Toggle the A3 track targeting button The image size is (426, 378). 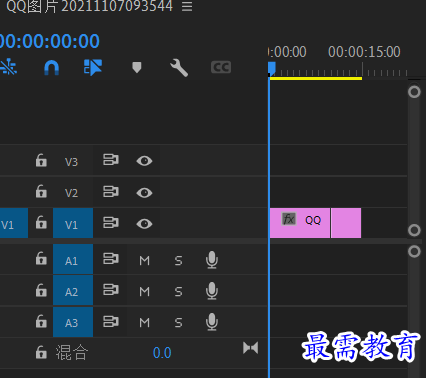pos(73,322)
